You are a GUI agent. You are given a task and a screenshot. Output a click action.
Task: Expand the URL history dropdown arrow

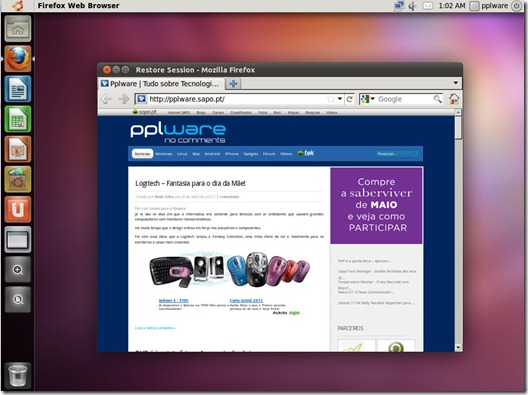(340, 99)
